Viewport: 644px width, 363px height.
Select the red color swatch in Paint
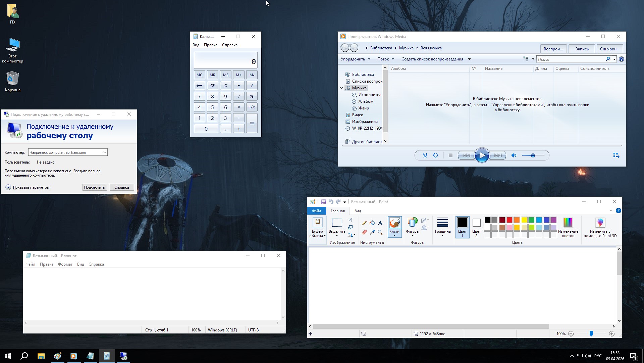(509, 220)
